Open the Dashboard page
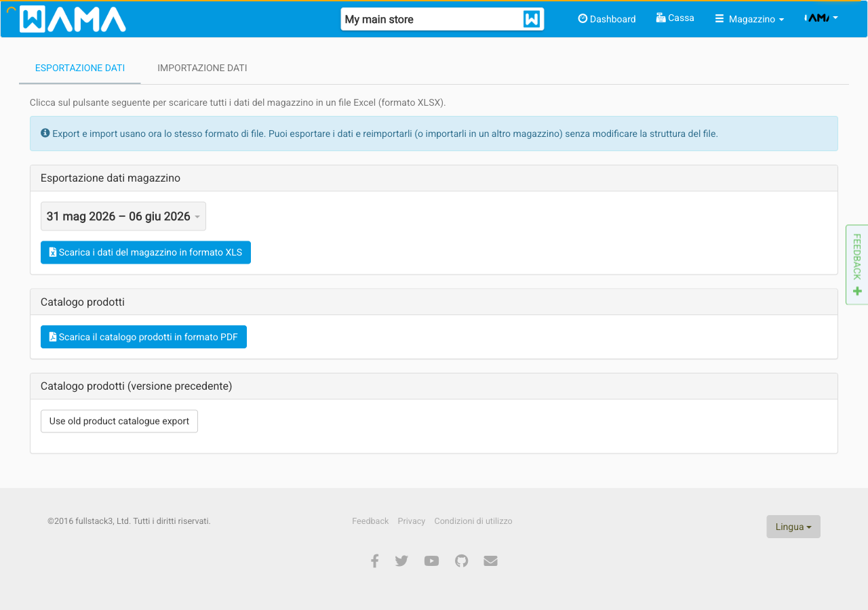Screen dimensions: 868x610 tap(607, 19)
